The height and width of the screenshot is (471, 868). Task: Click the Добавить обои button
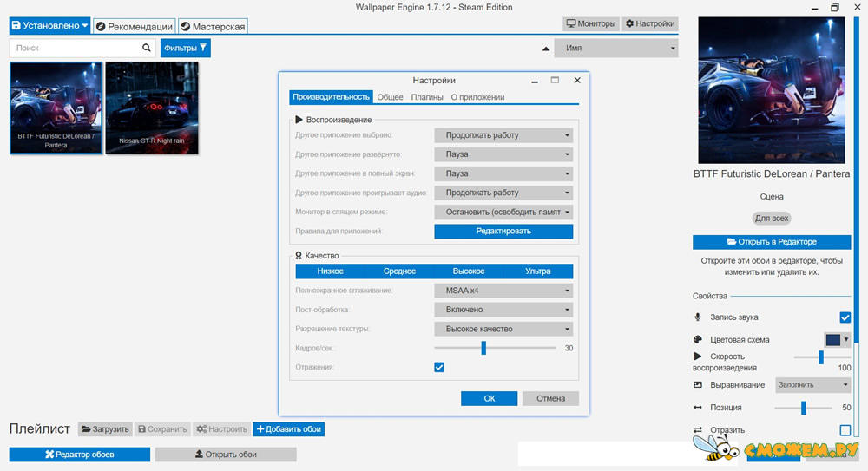pos(288,429)
